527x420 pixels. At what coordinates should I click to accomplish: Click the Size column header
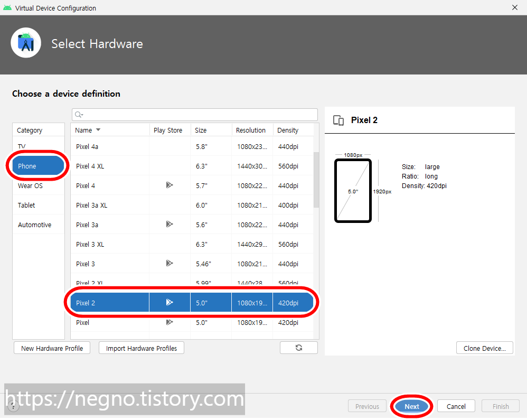211,130
